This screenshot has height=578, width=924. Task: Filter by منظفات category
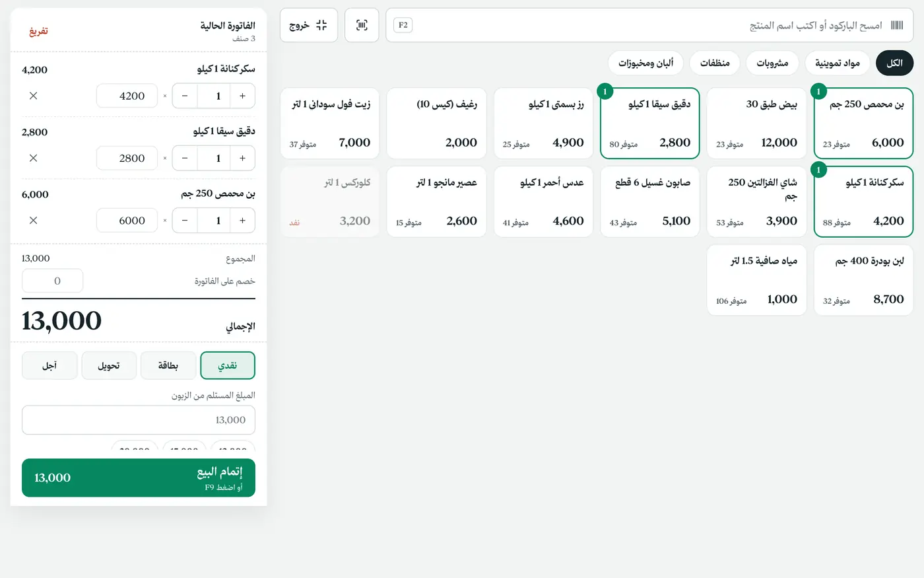click(715, 63)
